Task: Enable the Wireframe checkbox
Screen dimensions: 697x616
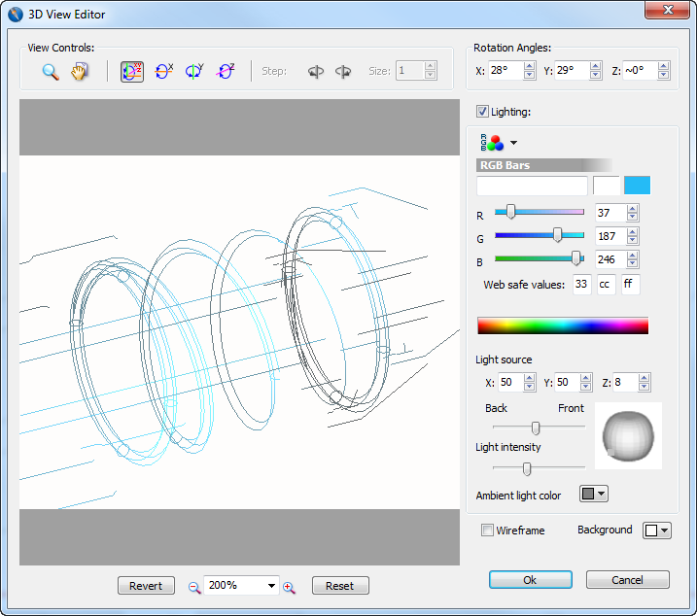Action: 488,530
